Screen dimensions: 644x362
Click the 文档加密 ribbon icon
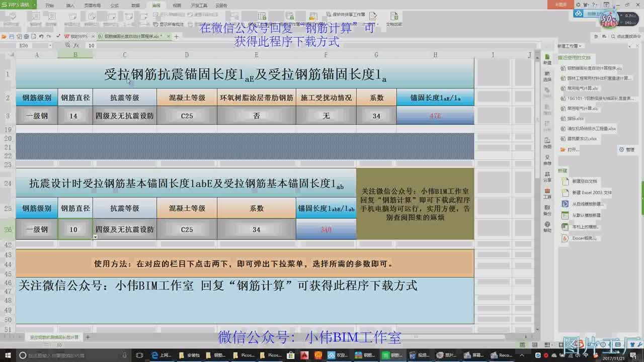394,19
